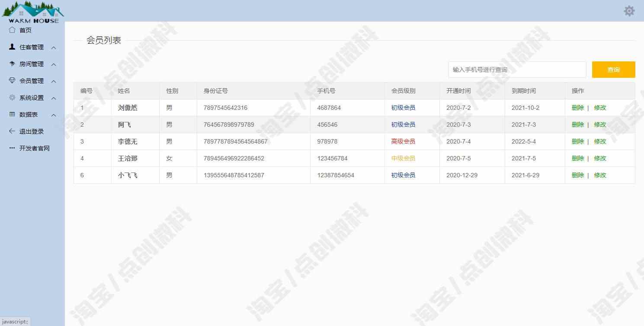This screenshot has height=326, width=644.
Task: Click the 到期时间 column header
Action: click(x=524, y=91)
